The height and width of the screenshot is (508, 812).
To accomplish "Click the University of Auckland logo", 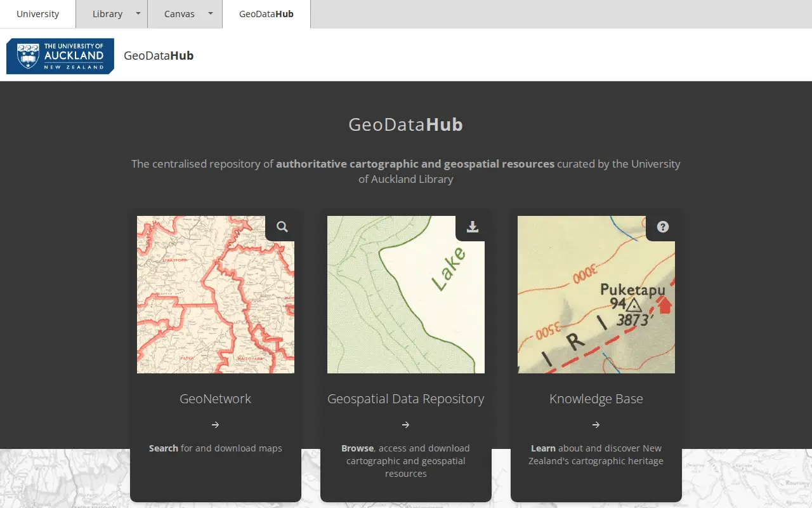I will (60, 56).
